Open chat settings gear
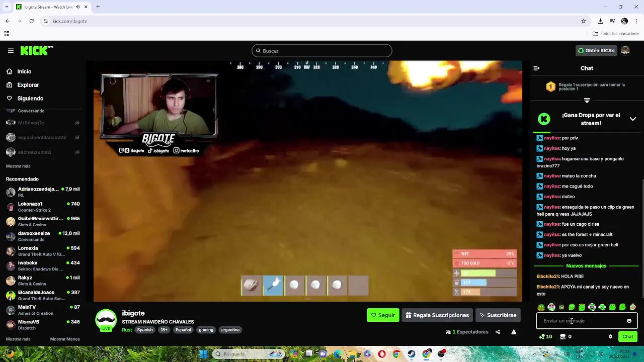Screen dimensions: 644x362 (610, 337)
